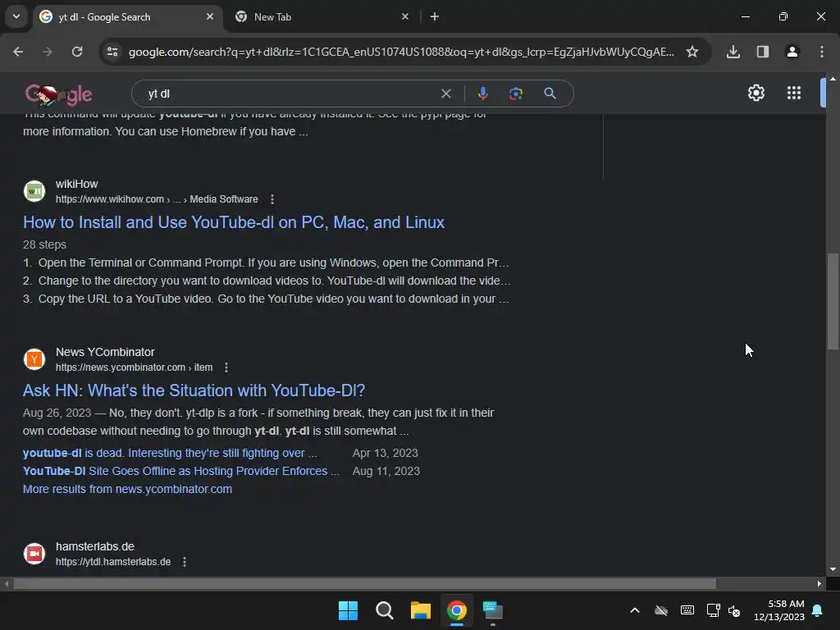
Task: Open more options for the YCombinator result
Action: coord(226,367)
